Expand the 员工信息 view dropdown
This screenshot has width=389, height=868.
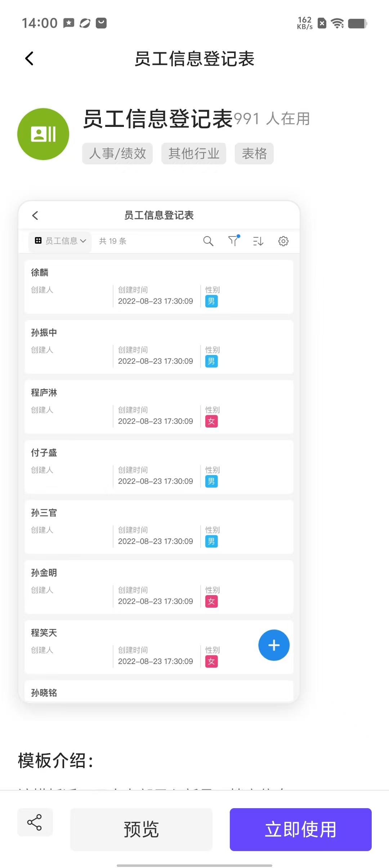(60, 241)
